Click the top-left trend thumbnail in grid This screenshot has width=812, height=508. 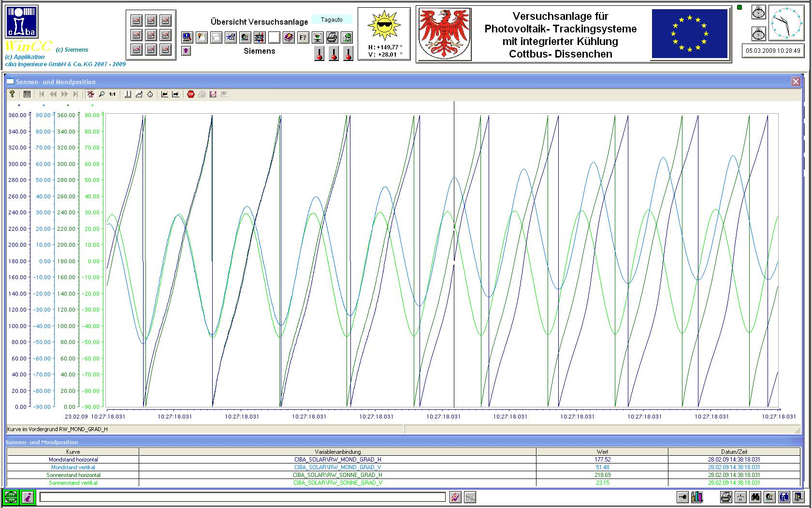click(x=137, y=21)
